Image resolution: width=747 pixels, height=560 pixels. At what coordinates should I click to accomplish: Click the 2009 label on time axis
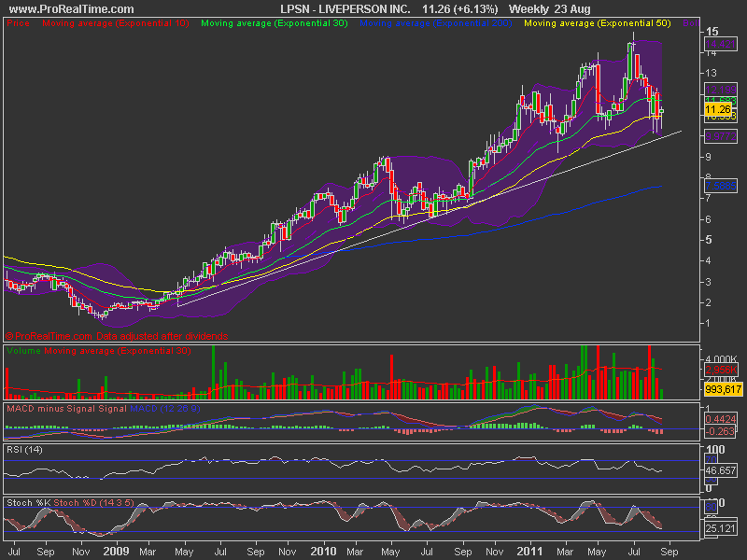[116, 552]
